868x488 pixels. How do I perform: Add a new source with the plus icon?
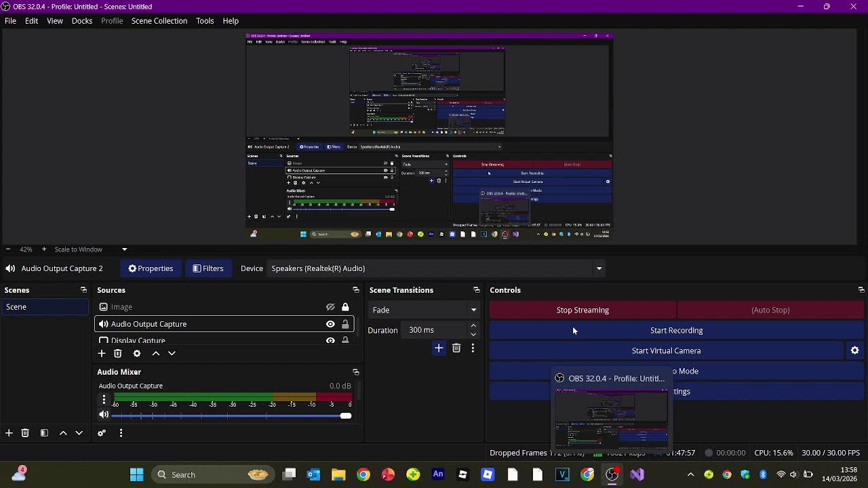tap(102, 353)
